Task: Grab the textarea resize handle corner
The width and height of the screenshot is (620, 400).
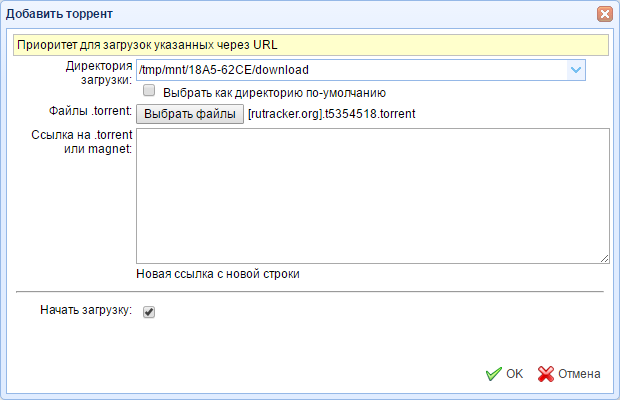Action: coord(604,258)
